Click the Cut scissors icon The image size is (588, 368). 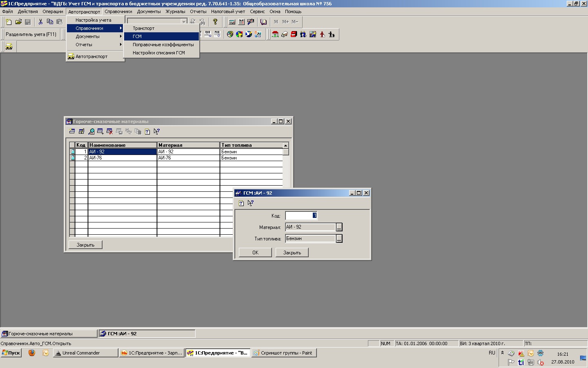coord(40,22)
